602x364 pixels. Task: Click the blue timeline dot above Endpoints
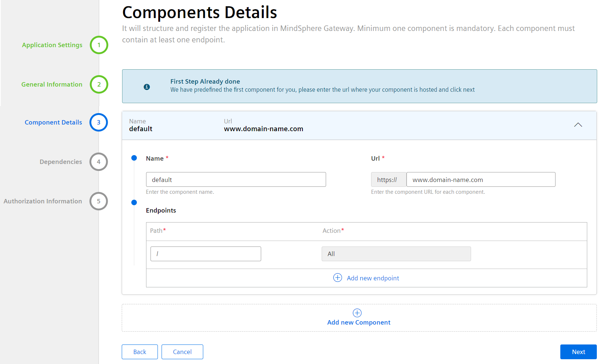click(134, 202)
